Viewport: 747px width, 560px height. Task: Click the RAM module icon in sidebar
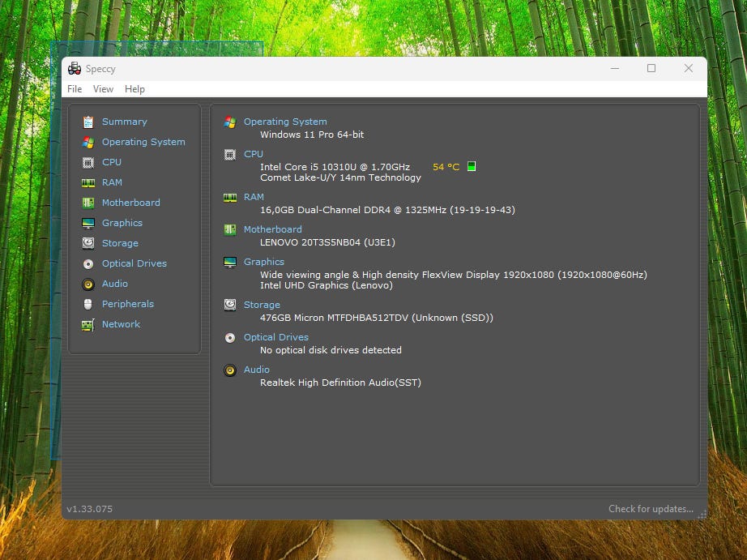click(x=88, y=182)
